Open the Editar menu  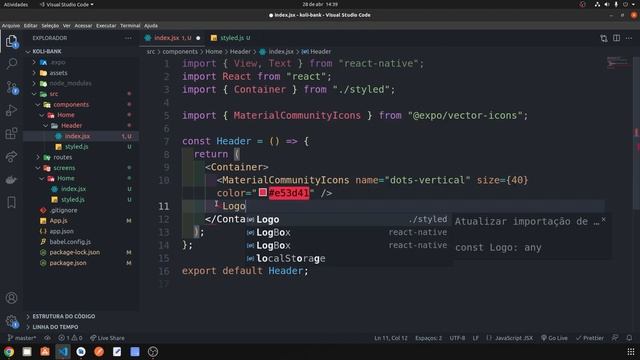[x=31, y=26]
